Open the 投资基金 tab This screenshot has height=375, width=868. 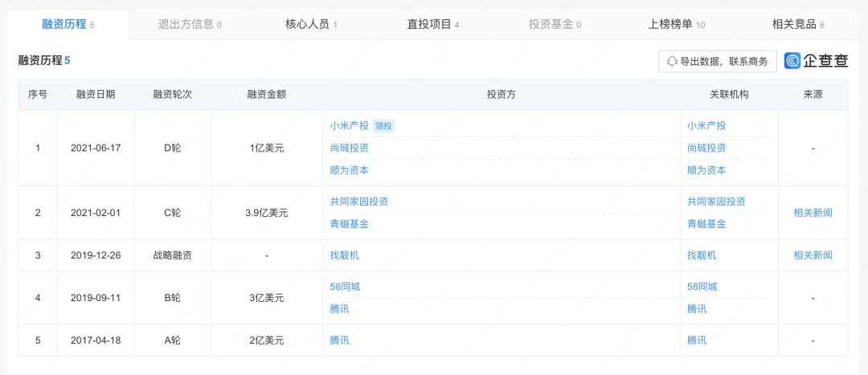[555, 24]
